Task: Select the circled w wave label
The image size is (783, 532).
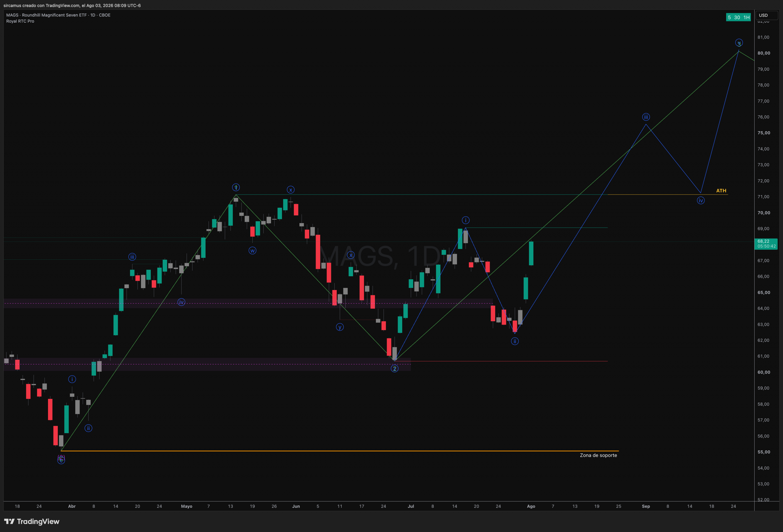Action: pos(252,251)
